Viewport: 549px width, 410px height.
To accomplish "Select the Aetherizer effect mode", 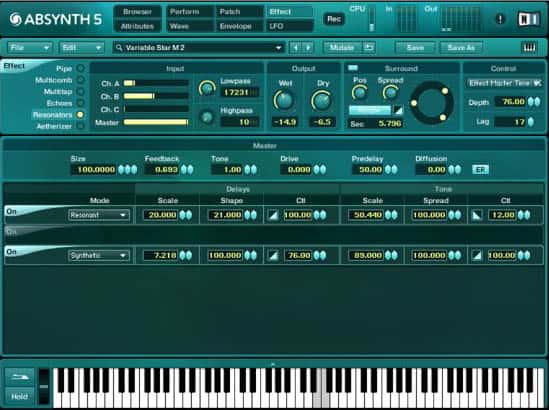I will point(80,126).
